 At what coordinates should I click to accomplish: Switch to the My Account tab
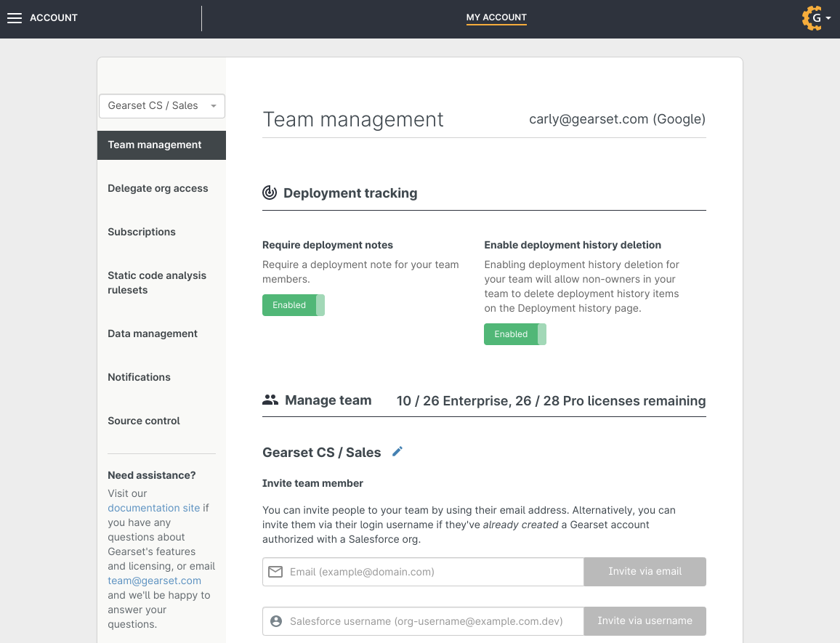[496, 17]
